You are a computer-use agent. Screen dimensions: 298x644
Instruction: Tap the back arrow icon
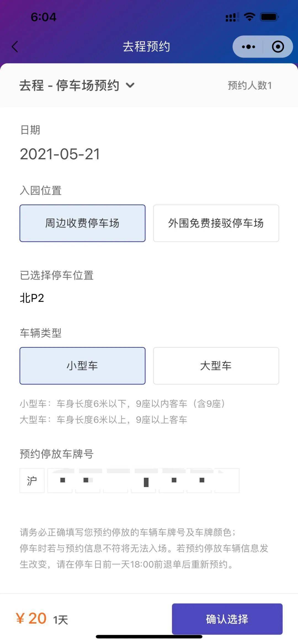(x=15, y=47)
